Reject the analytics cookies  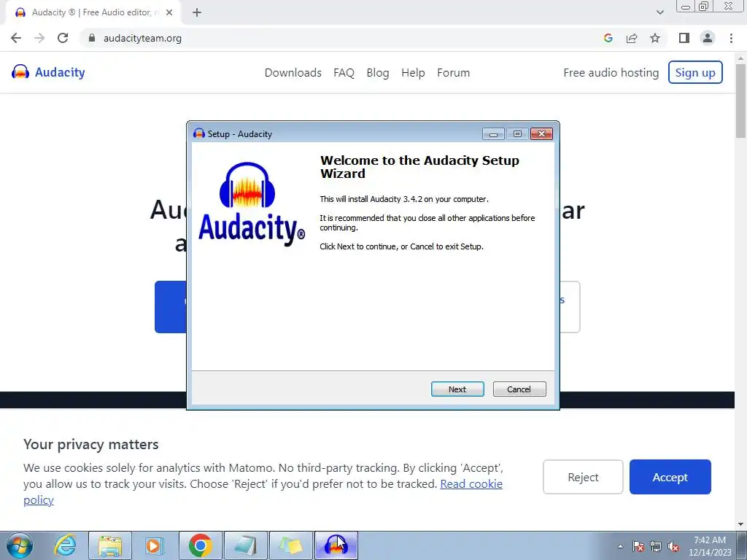583,477
